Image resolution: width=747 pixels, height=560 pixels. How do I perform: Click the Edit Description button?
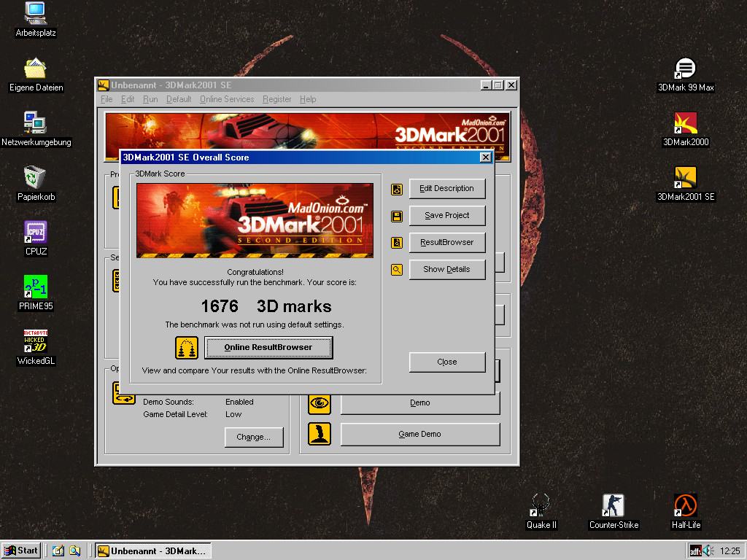(447, 189)
